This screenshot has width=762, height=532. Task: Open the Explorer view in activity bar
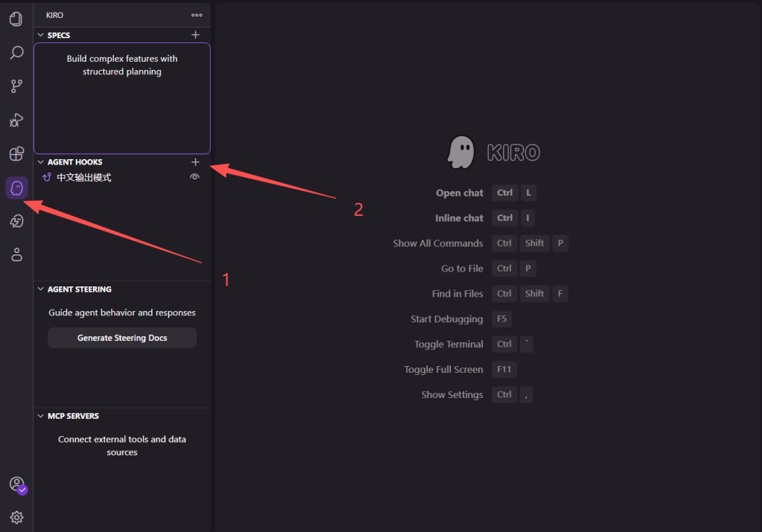[x=16, y=19]
